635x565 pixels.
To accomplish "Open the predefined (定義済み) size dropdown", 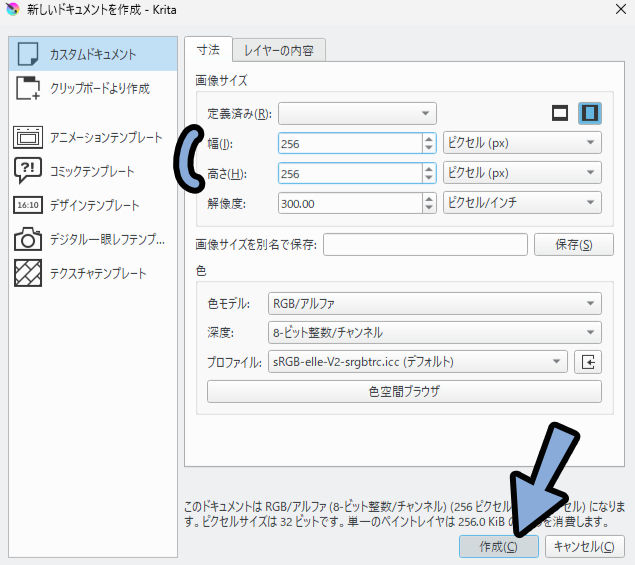I will click(x=357, y=113).
